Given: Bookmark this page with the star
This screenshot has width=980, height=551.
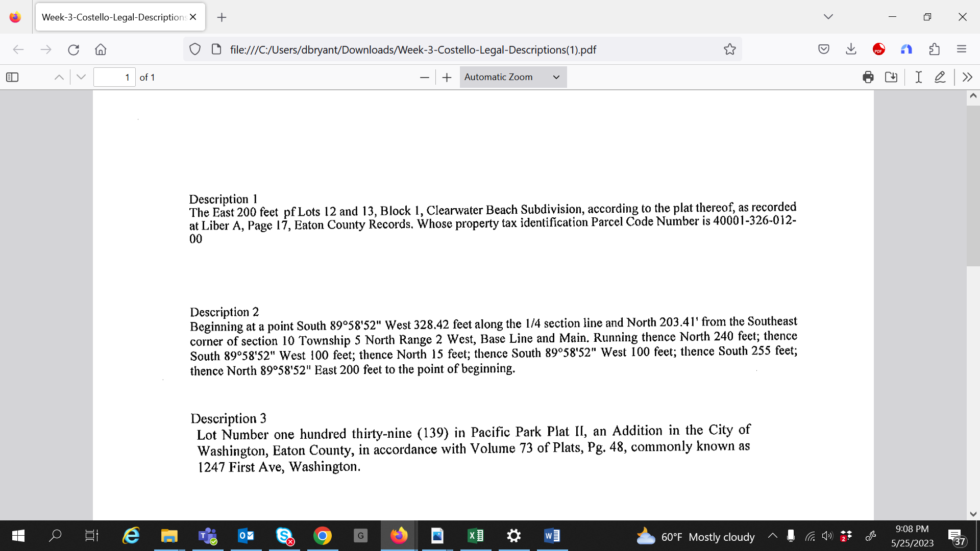Looking at the screenshot, I should click(x=729, y=49).
